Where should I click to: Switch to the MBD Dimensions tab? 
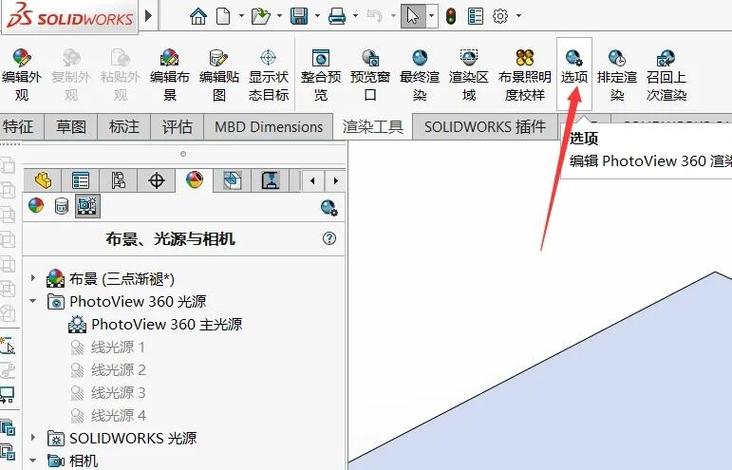[x=268, y=126]
